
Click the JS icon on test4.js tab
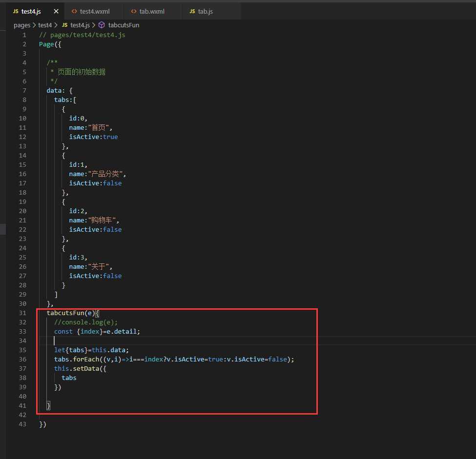click(16, 11)
